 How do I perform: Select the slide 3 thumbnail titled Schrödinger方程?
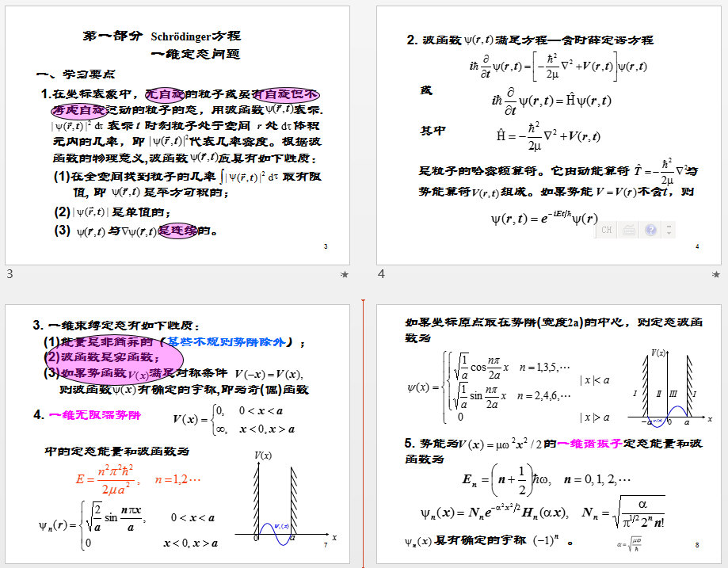tap(177, 135)
